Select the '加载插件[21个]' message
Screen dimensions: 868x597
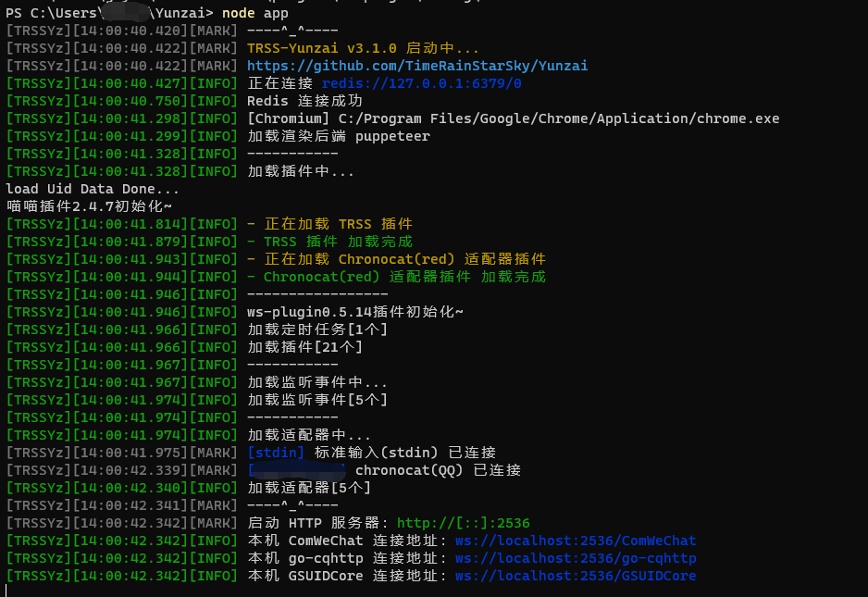305,347
